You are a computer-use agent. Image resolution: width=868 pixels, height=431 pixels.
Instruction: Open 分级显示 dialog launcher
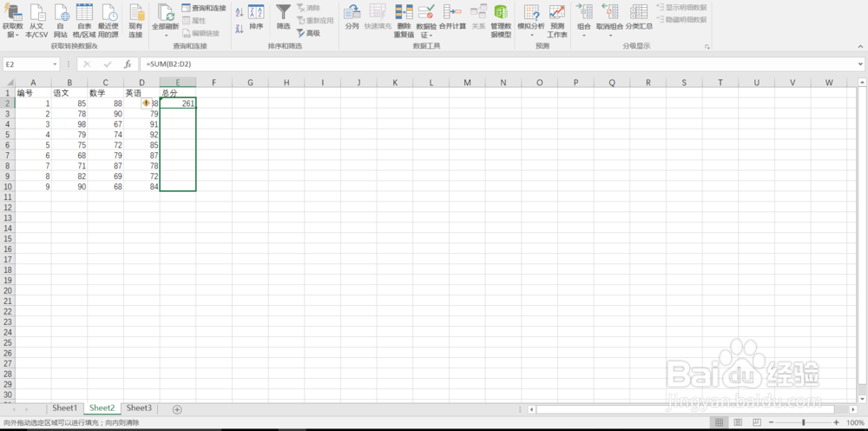point(707,47)
